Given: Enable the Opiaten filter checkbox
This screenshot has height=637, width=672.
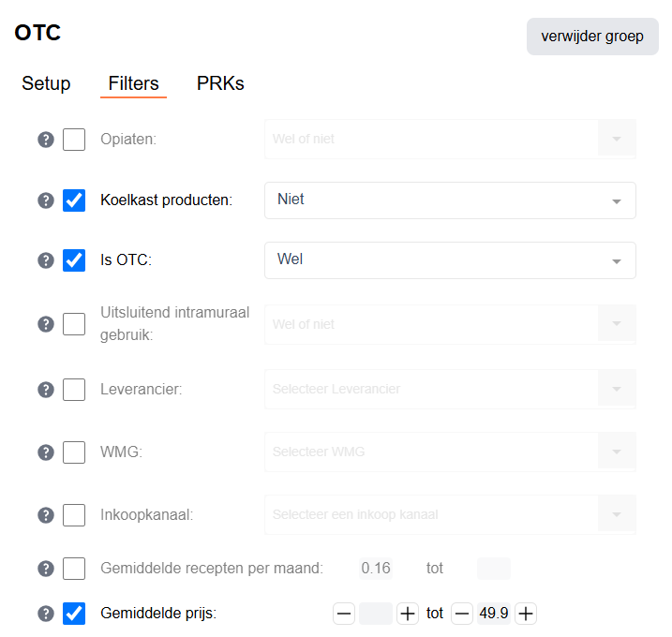Looking at the screenshot, I should click(74, 140).
